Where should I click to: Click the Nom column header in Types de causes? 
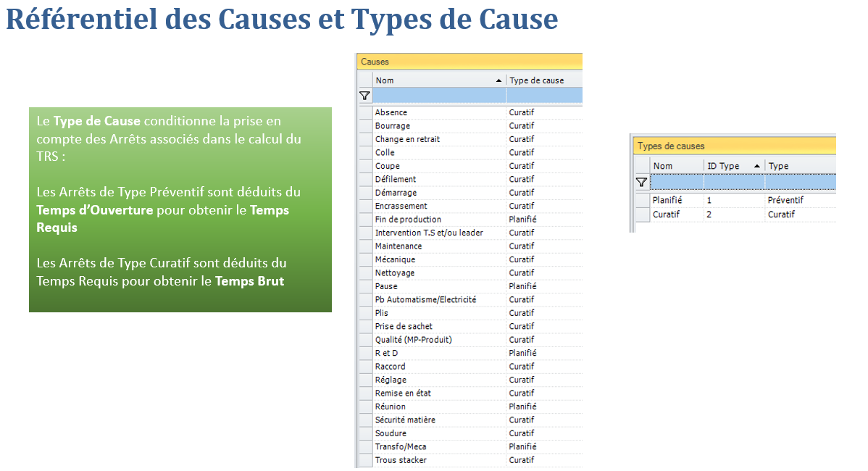pos(663,166)
